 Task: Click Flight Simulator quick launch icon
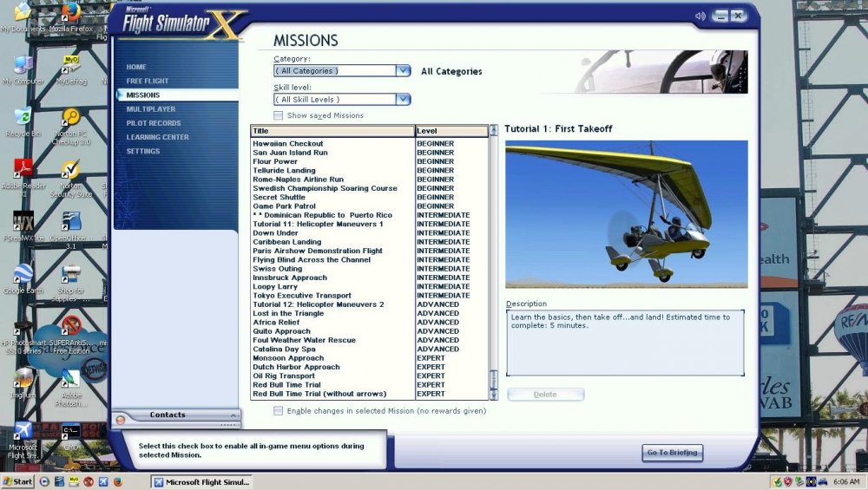click(103, 481)
